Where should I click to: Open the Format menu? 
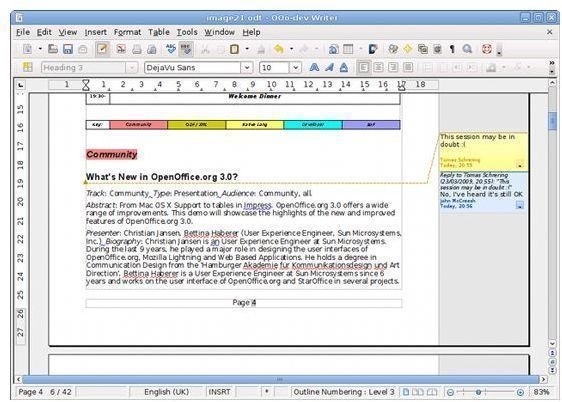pos(127,32)
